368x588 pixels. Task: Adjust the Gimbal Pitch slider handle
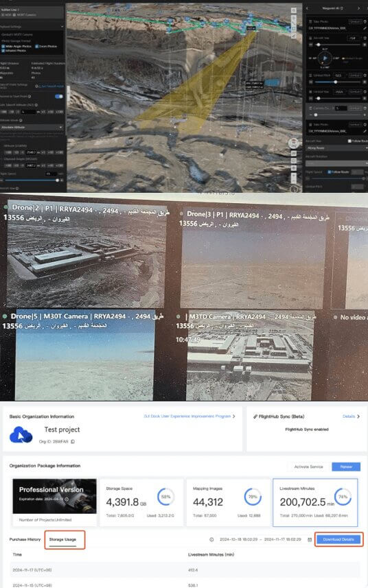[335, 82]
